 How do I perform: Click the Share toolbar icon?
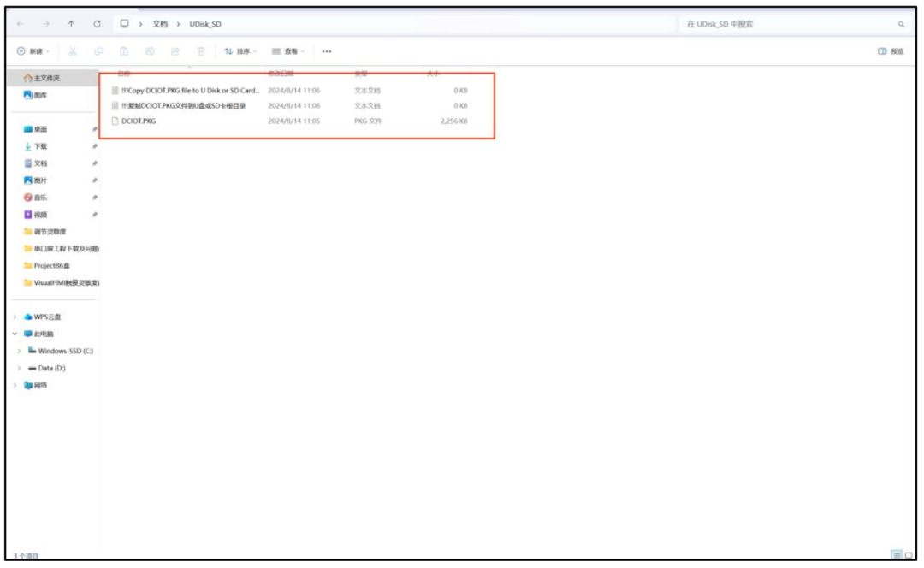(175, 51)
